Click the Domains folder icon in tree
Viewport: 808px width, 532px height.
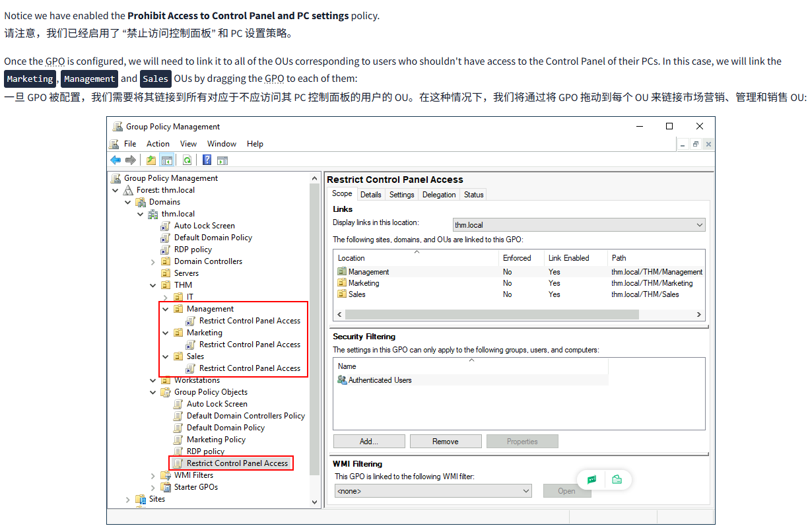[x=141, y=202]
